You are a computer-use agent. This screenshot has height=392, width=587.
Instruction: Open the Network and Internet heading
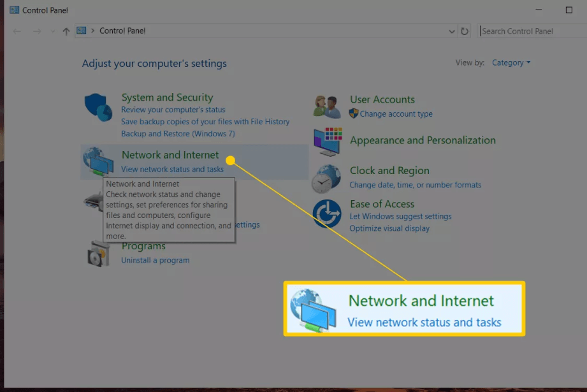170,155
